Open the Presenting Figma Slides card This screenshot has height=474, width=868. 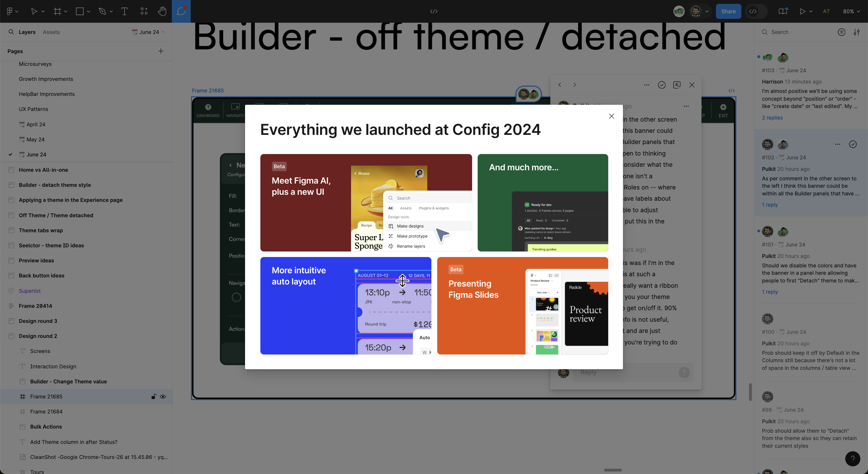[523, 305]
